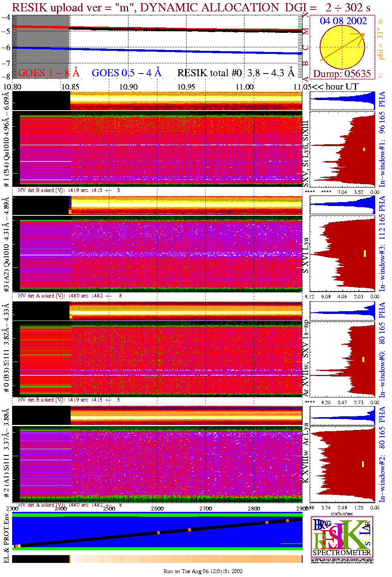Click the bright white S XVI Lya line band
The width and height of the screenshot is (392, 577).
coord(187,254)
